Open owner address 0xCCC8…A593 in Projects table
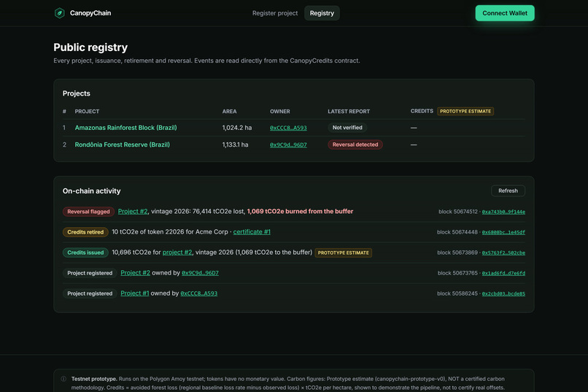Image resolution: width=588 pixels, height=392 pixels. 288,128
